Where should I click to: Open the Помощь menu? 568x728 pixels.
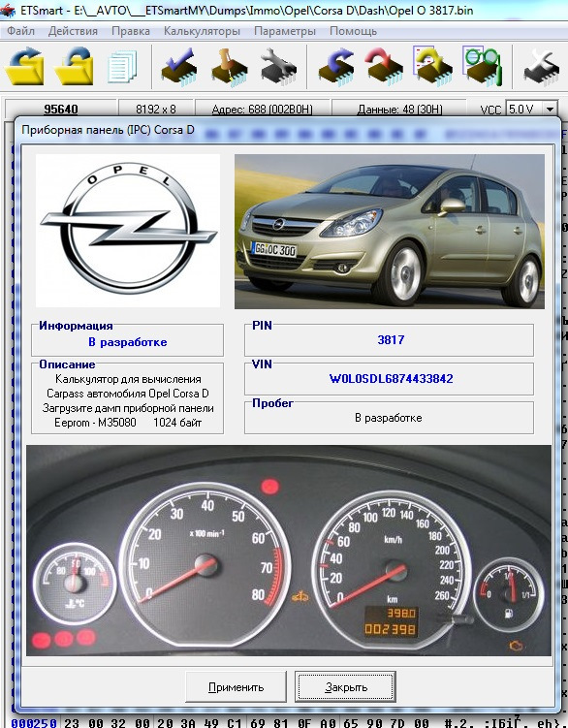click(x=353, y=31)
